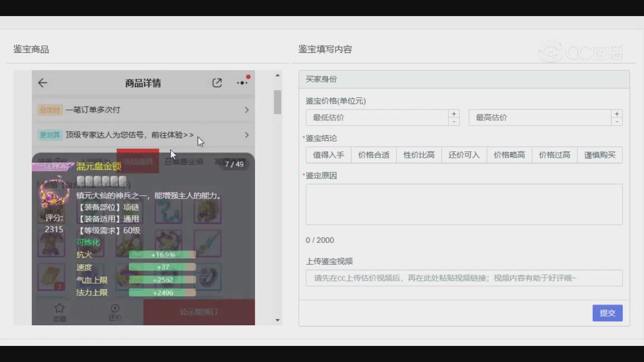Screen dimensions: 644x362
Task: Decrease 最高估价 with minus stepper
Action: (x=617, y=122)
